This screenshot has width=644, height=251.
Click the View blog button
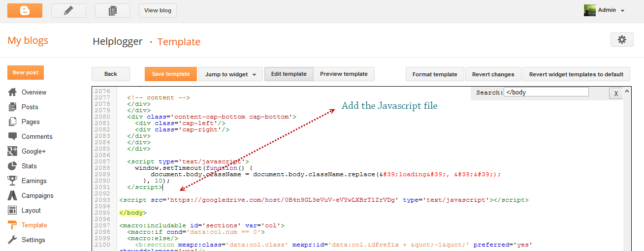[158, 10]
